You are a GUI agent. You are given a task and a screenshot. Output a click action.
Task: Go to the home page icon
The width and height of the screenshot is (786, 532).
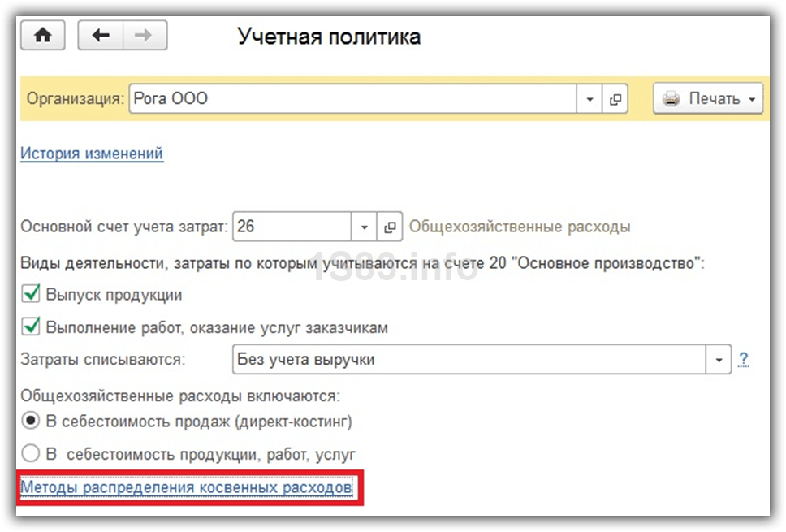pyautogui.click(x=42, y=35)
